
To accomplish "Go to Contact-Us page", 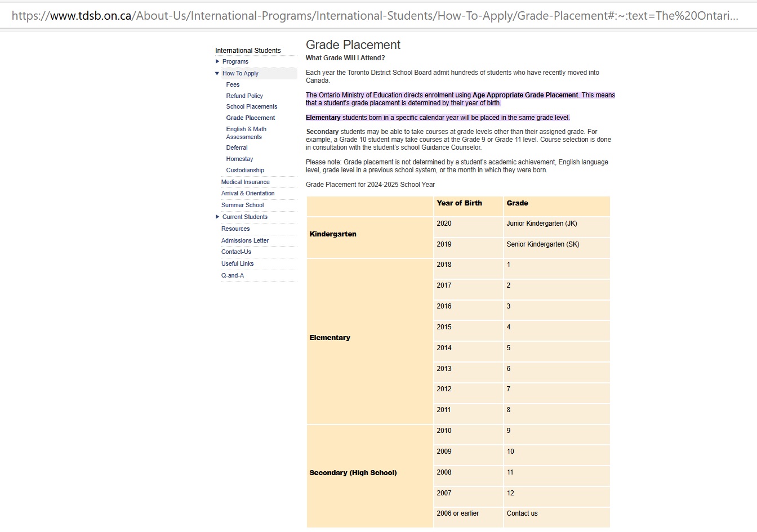I will (x=236, y=252).
